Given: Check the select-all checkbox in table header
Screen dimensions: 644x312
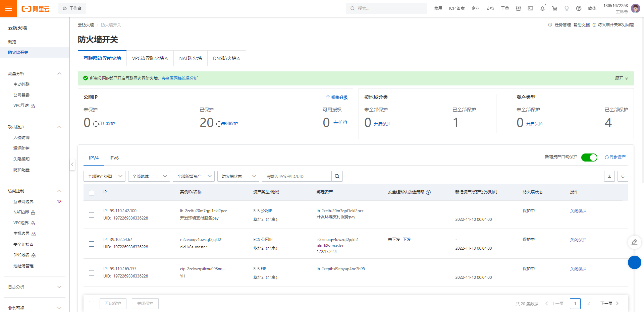Looking at the screenshot, I should 92,193.
